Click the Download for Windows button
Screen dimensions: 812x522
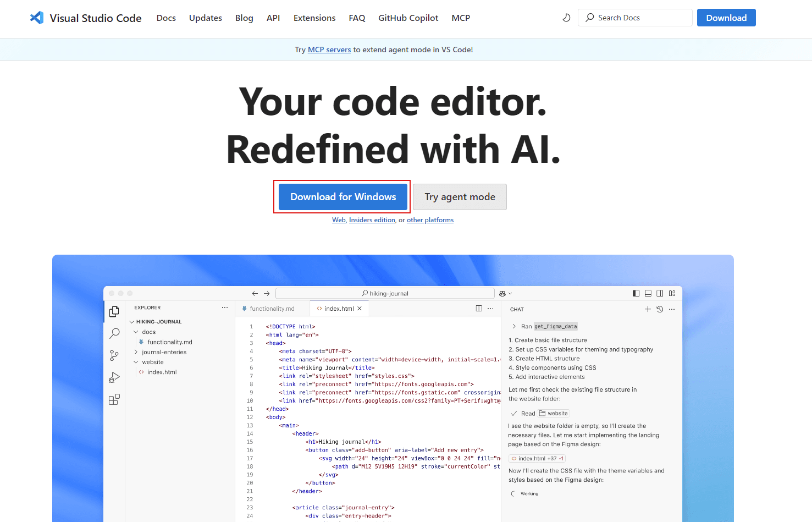[342, 196]
